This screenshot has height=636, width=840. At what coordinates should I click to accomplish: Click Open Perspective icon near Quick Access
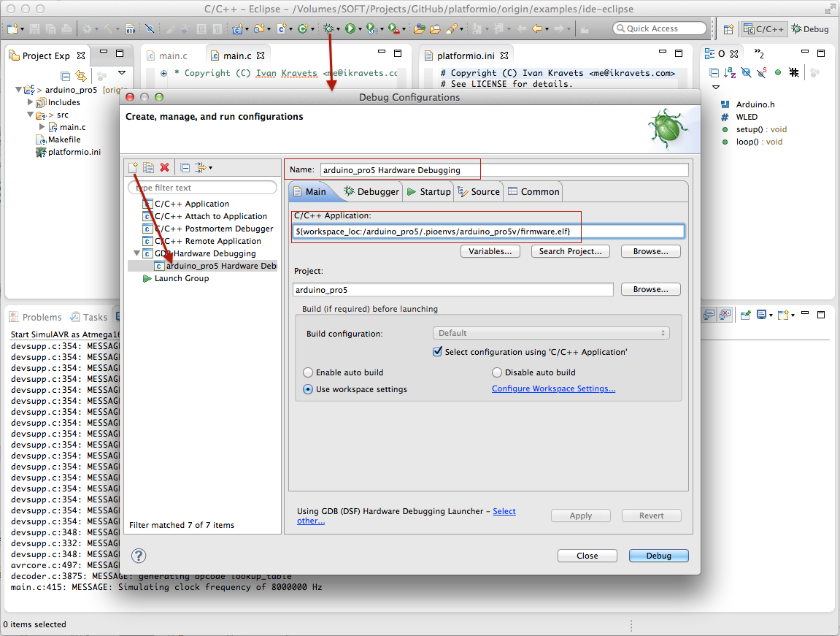(728, 29)
